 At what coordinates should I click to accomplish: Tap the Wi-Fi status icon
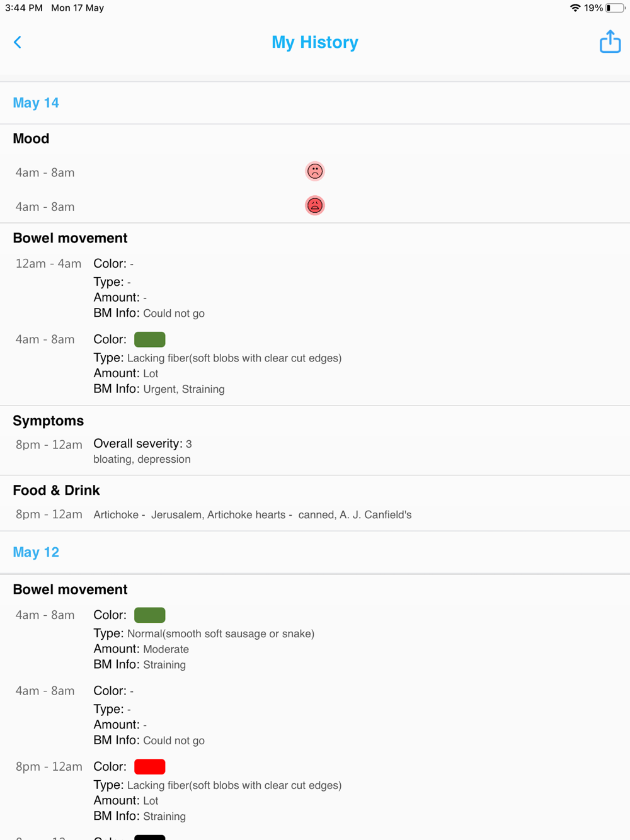point(575,8)
